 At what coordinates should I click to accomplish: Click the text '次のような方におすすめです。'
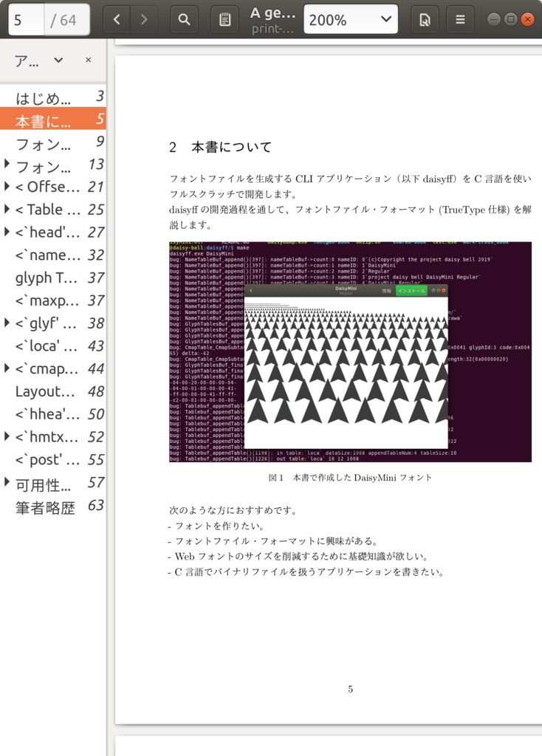[x=233, y=510]
